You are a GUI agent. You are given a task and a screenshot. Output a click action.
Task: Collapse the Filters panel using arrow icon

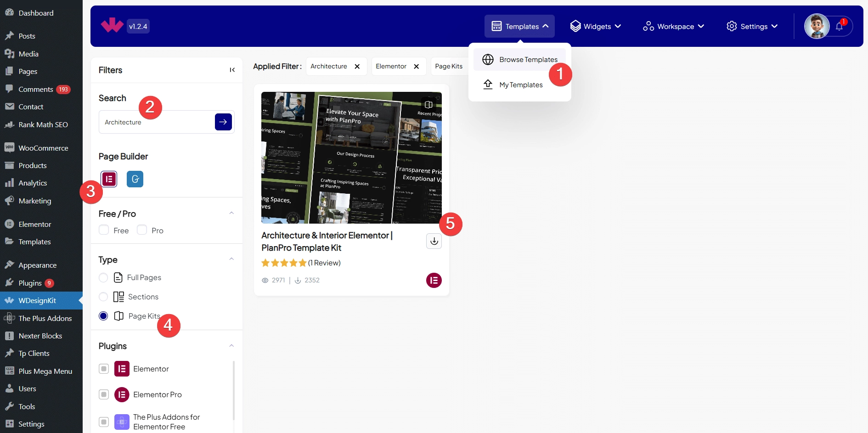coord(232,70)
